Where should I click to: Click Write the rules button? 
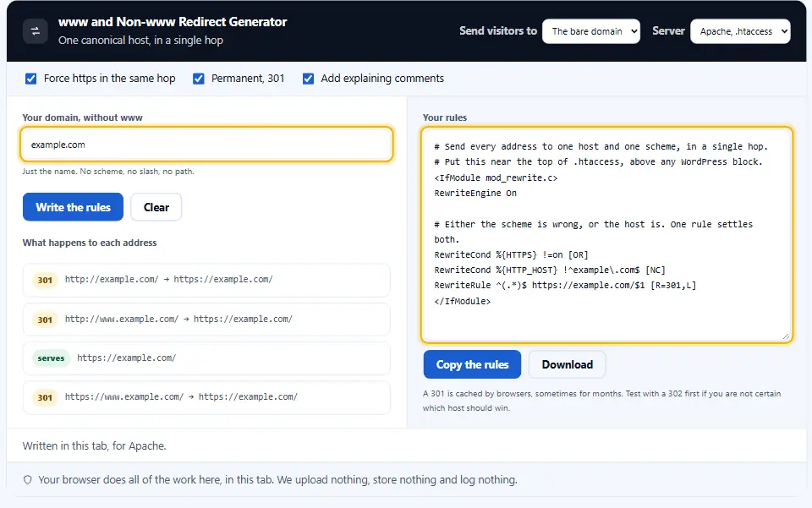(x=73, y=207)
